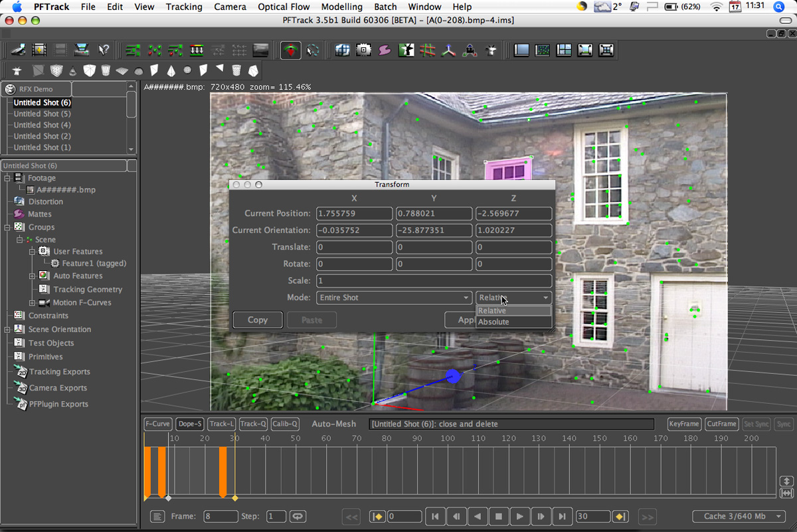Expand the Motion F-Curves tree node
The width and height of the screenshot is (797, 532).
(x=32, y=303)
